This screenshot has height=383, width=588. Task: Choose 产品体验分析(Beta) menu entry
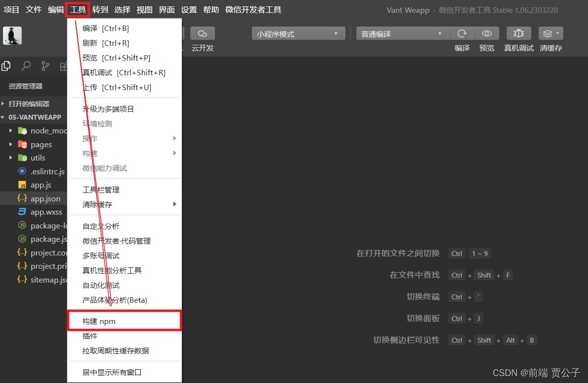pos(125,300)
